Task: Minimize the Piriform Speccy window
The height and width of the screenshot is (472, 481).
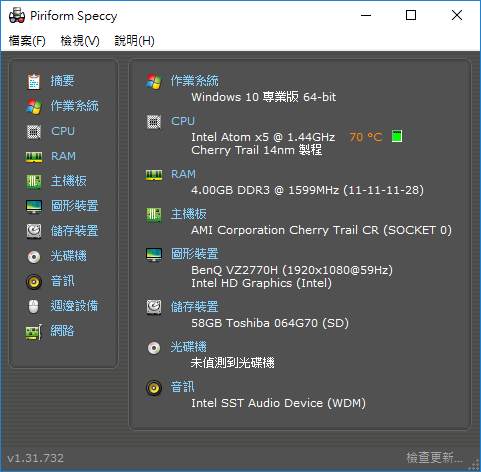Action: click(366, 15)
